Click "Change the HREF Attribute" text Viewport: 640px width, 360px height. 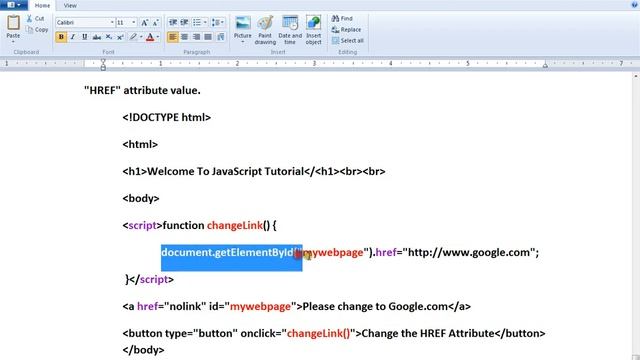click(x=428, y=333)
